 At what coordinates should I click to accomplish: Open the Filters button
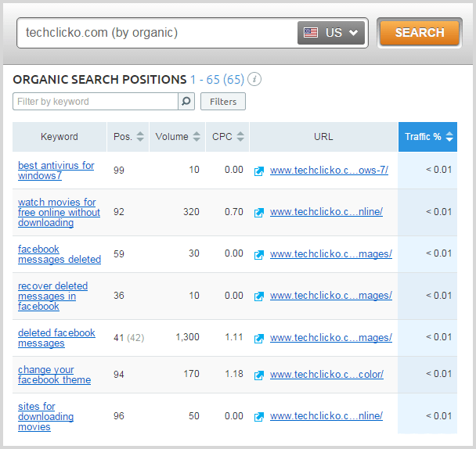point(223,102)
